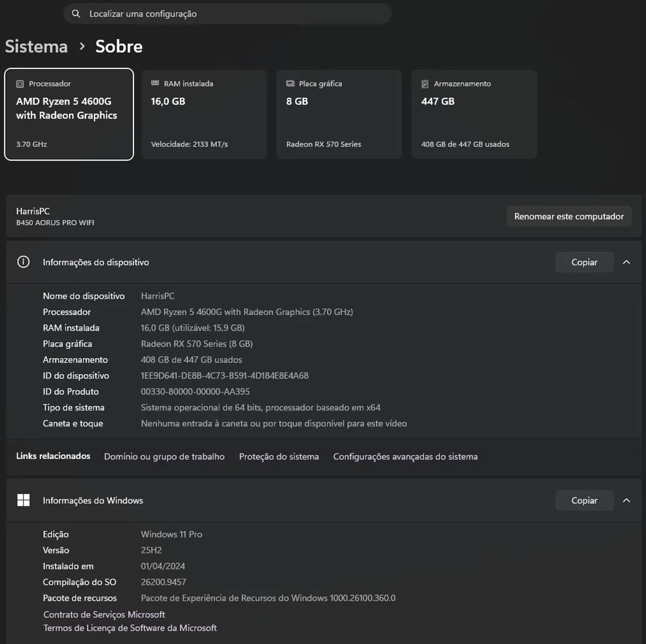Click the Radeon RX 570 Series (8 GB) value
Image resolution: width=646 pixels, height=644 pixels.
(x=197, y=344)
